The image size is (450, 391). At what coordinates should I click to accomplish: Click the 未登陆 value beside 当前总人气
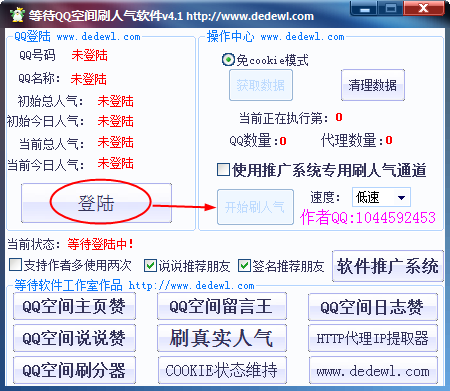click(115, 143)
